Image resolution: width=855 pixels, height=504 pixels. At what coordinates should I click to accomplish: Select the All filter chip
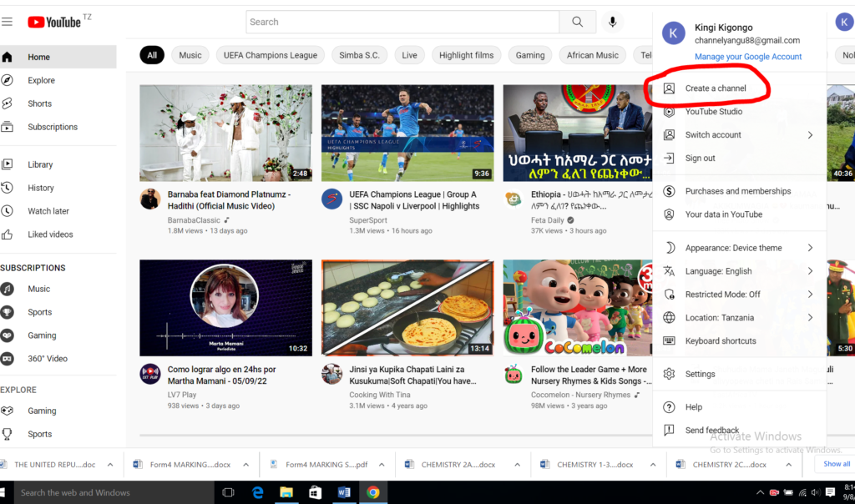(x=152, y=55)
